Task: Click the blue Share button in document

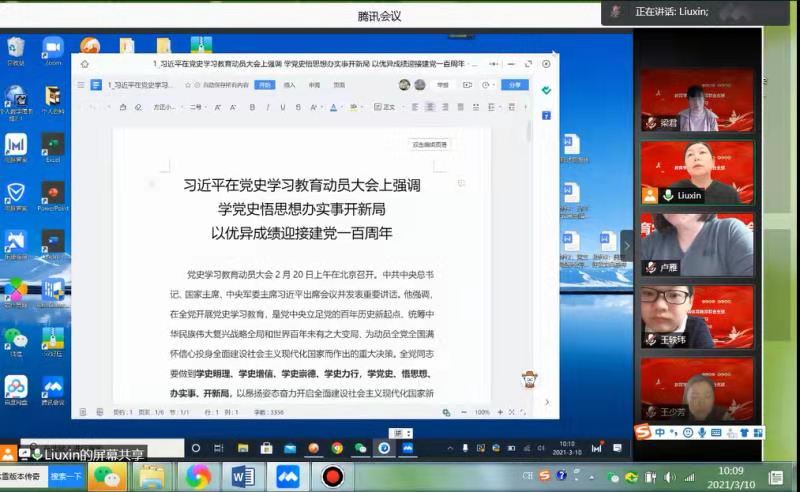Action: [515, 85]
